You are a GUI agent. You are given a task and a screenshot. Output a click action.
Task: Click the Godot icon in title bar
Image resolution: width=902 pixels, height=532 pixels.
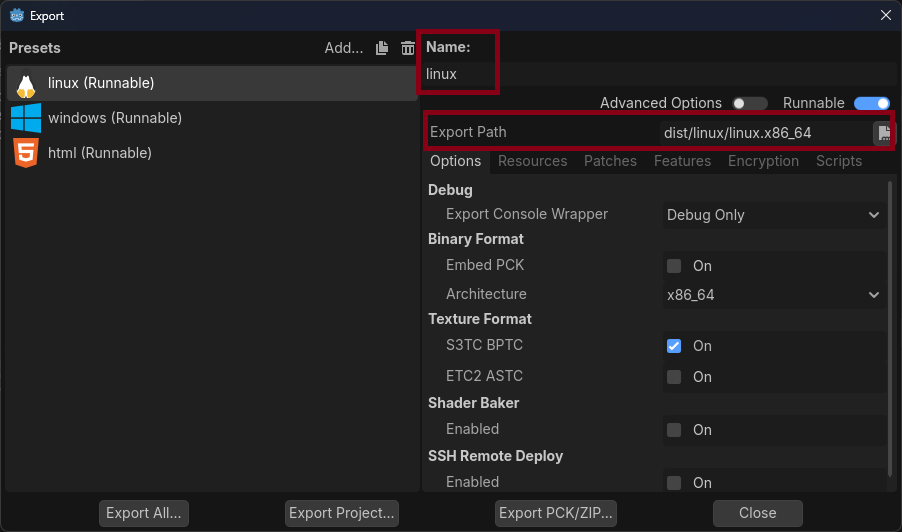click(16, 15)
